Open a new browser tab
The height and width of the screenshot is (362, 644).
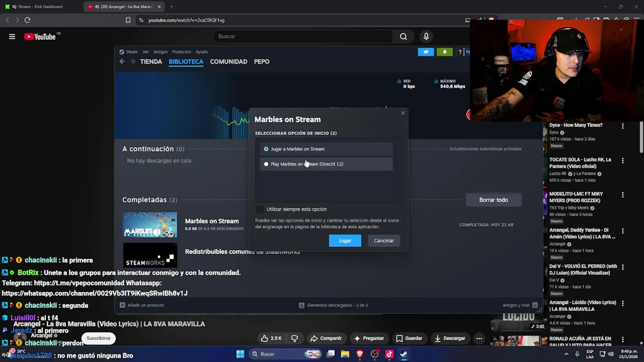[x=172, y=7]
